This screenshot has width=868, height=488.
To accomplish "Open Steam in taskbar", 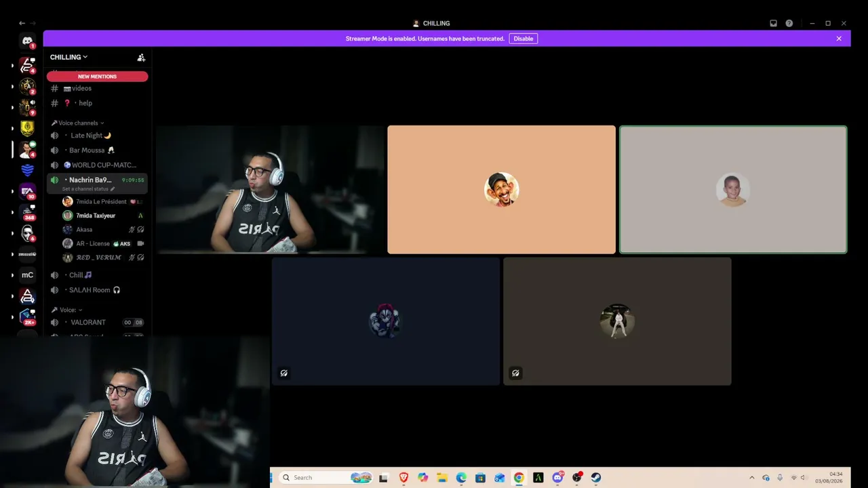I will pyautogui.click(x=595, y=477).
